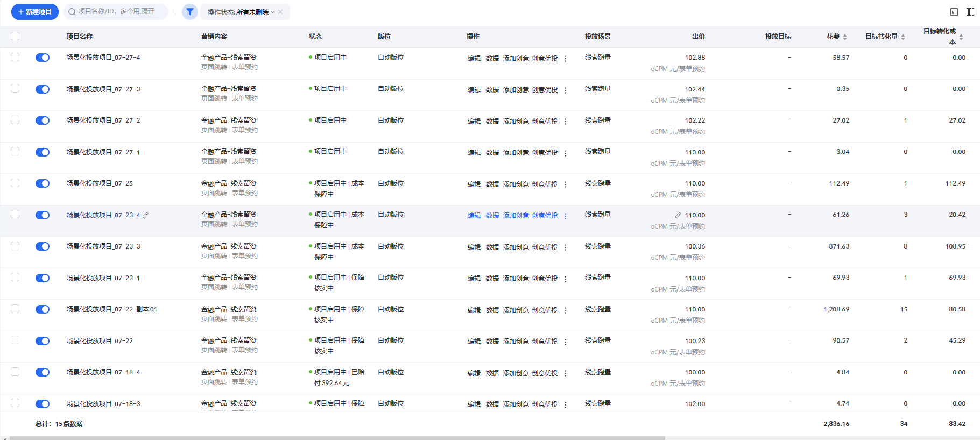
Task: Click 新建项目 button
Action: click(x=35, y=12)
